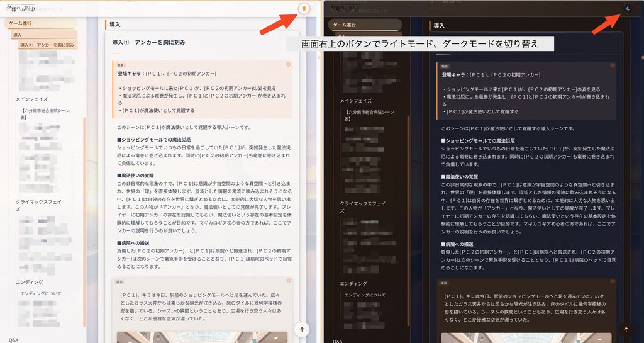Screen dimensions: 644x343
Task: Open クライマックスフェイズ in the dark-mode sidebar
Action: tap(363, 207)
